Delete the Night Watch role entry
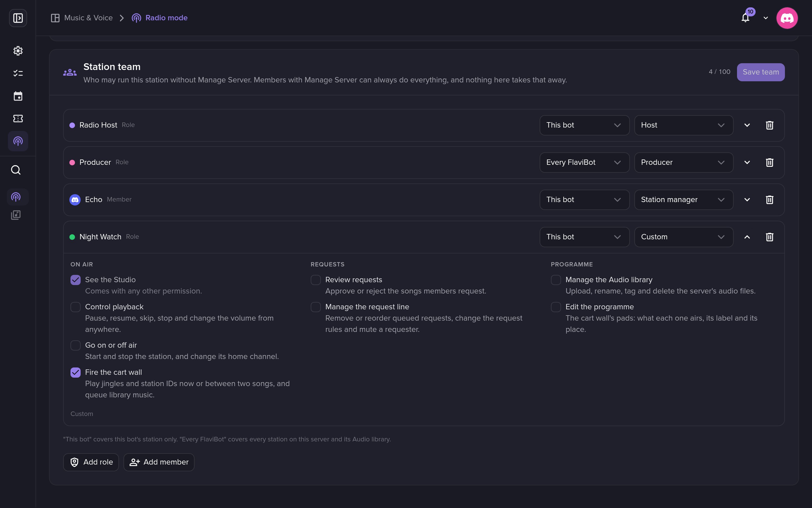 coord(769,237)
